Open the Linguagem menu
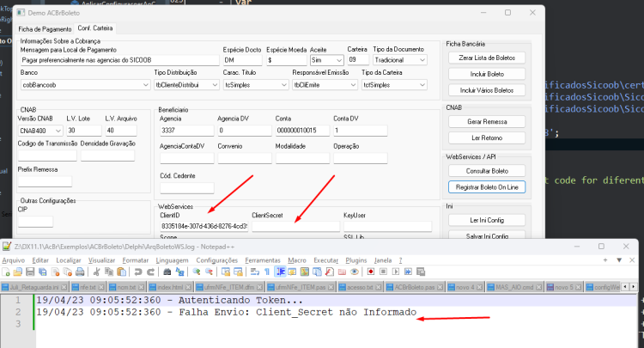 point(172,260)
